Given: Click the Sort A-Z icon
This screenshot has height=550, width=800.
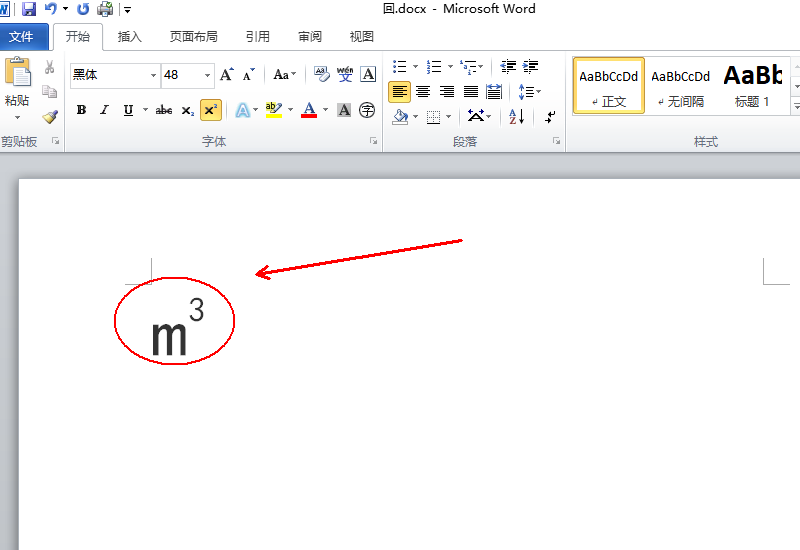Looking at the screenshot, I should coord(516,116).
